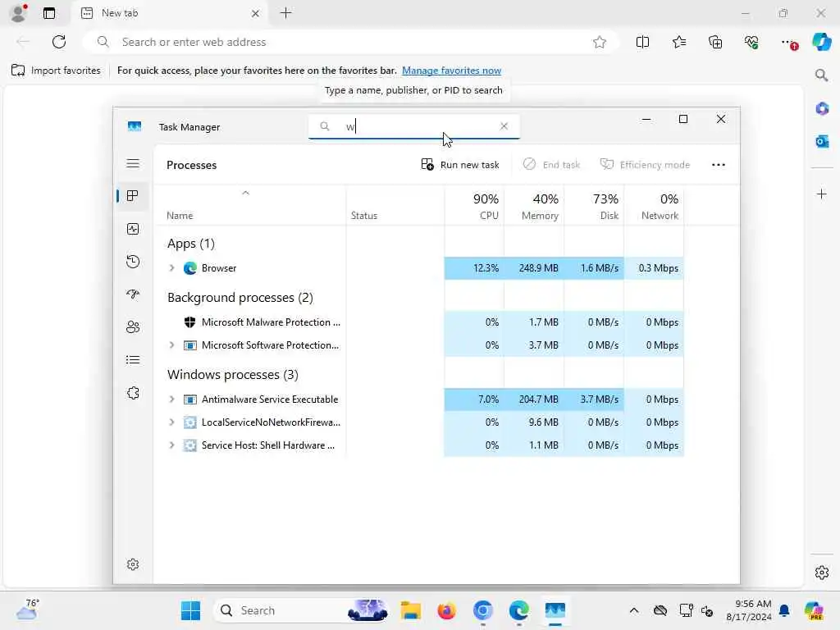Screen dimensions: 840x630
Task: Open the Performance page in sidebar
Action: (x=133, y=229)
